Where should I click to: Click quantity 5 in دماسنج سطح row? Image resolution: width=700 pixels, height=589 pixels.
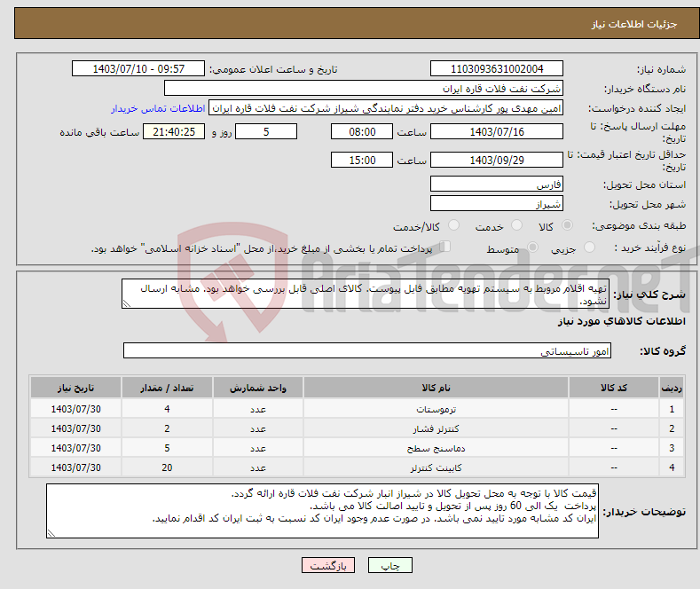click(167, 448)
